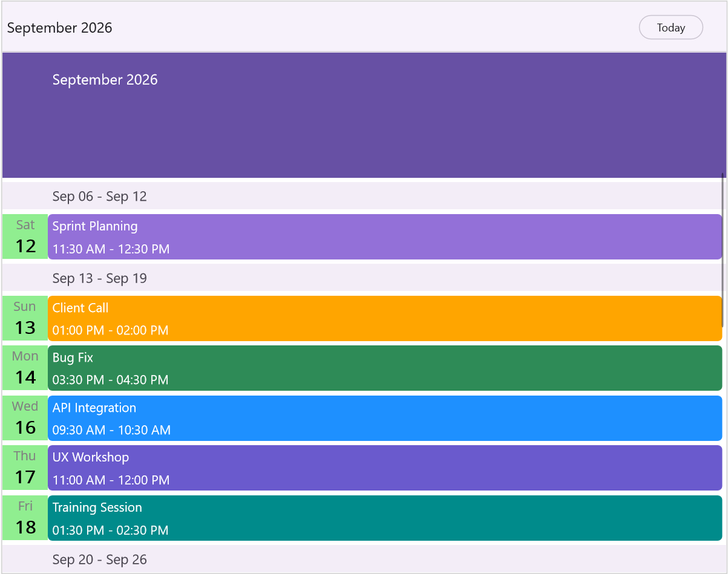Open the Sprint Planning appointment
This screenshot has width=728, height=574.
(385, 236)
